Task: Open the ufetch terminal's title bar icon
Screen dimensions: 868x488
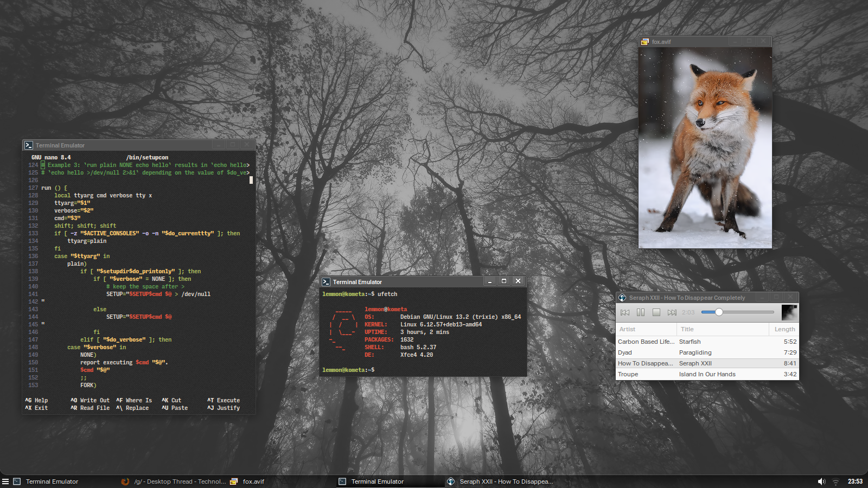Action: pos(326,282)
